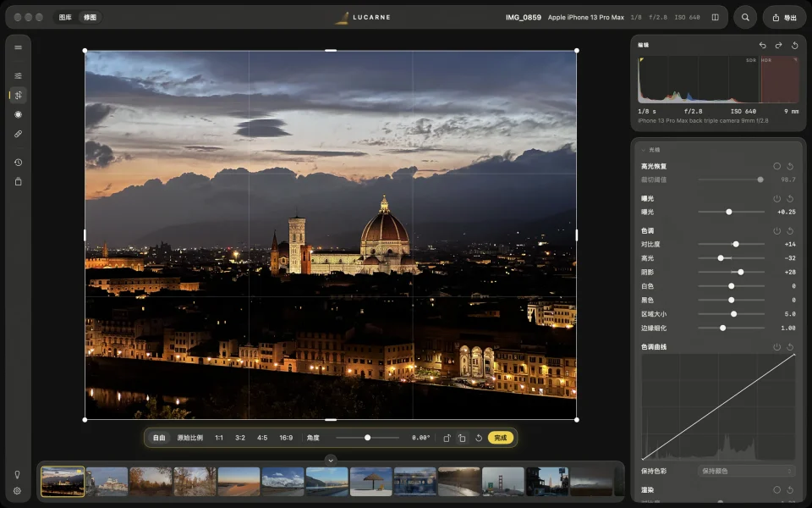Click the yellow 完成 button
The image size is (812, 508).
(x=500, y=438)
